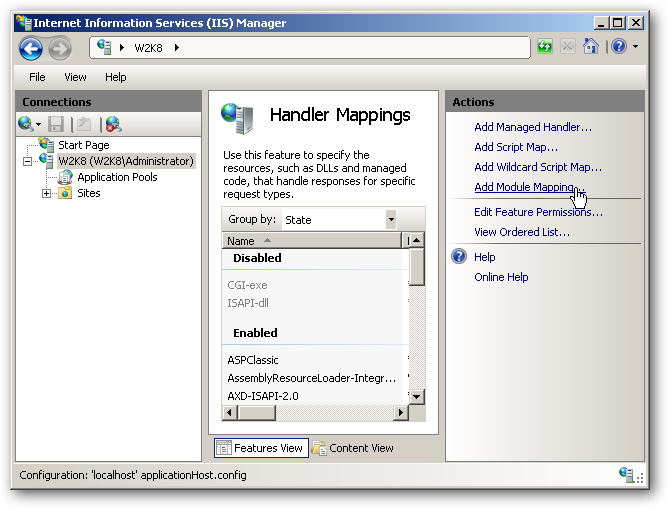Expand breadcrumb arrow after W2K8
Screen dimensions: 668x508
click(x=176, y=47)
